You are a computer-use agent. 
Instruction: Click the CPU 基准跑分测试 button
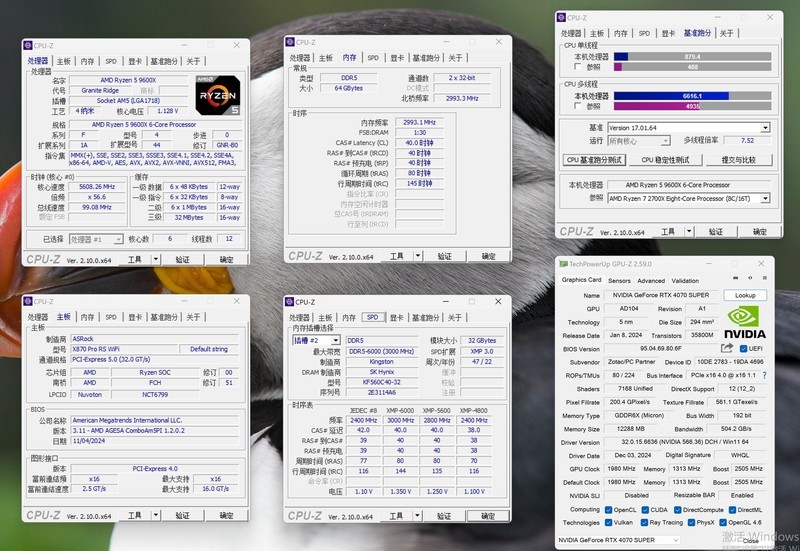[x=594, y=160]
